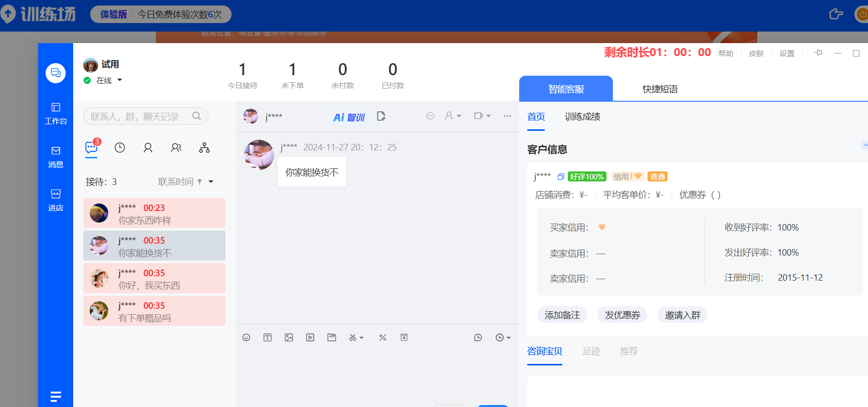
Task: Open conversation 你好, 我买东西
Action: pos(154,278)
